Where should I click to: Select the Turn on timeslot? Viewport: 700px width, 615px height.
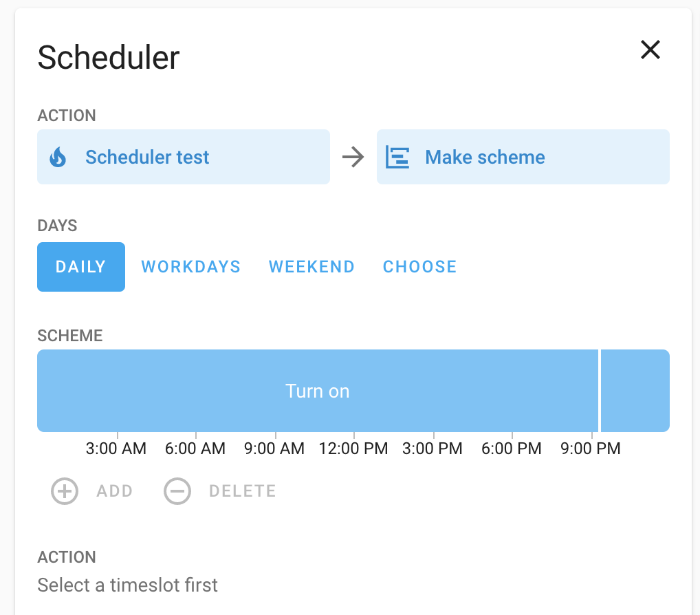318,391
